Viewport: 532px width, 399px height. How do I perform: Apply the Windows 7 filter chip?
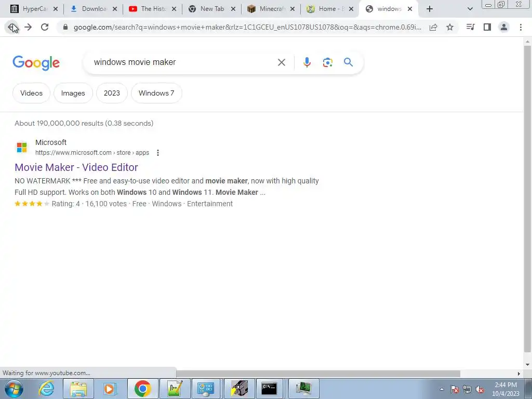156,93
